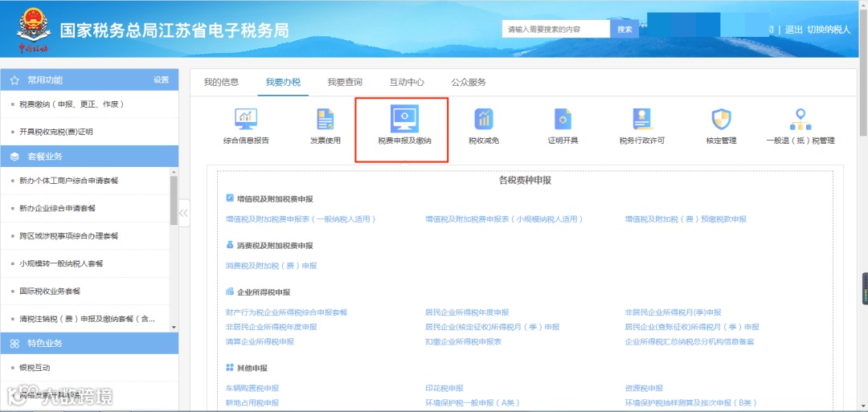
Task: Click scroll-down arrow in 套餐业务 list
Action: [174, 328]
